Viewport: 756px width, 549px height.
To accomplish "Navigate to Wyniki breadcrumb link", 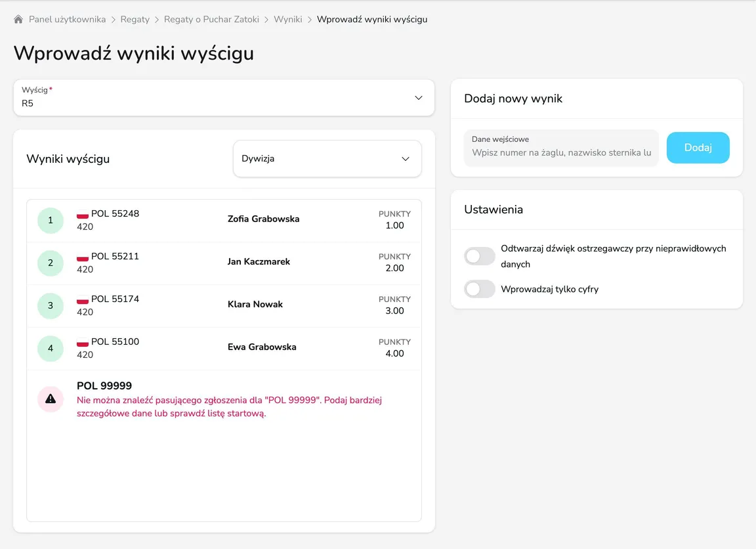I will click(288, 19).
